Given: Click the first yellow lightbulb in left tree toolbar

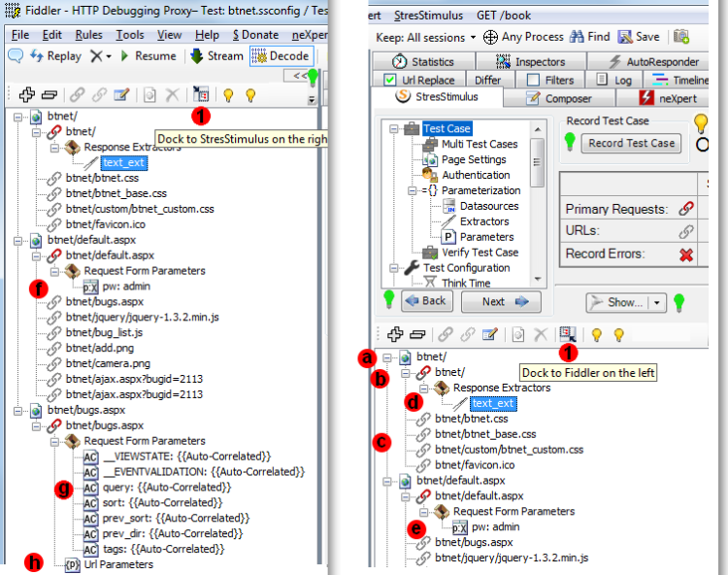Looking at the screenshot, I should coord(228,95).
